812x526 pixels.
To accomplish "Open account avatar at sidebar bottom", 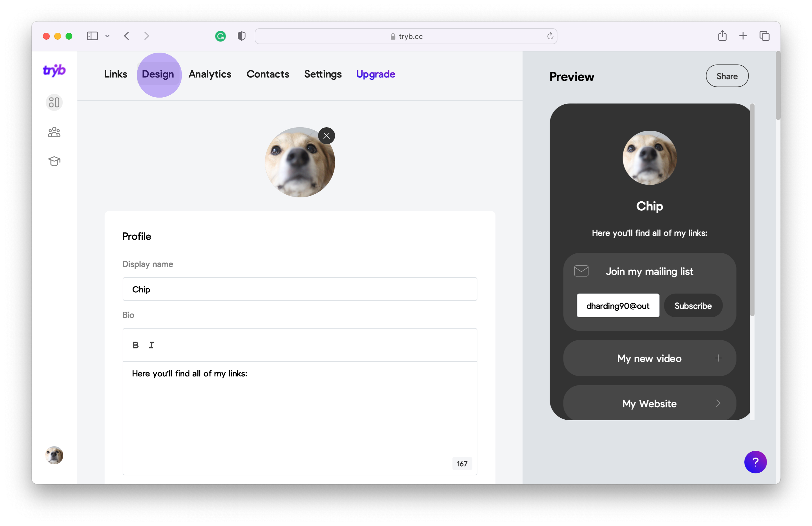I will 54,455.
